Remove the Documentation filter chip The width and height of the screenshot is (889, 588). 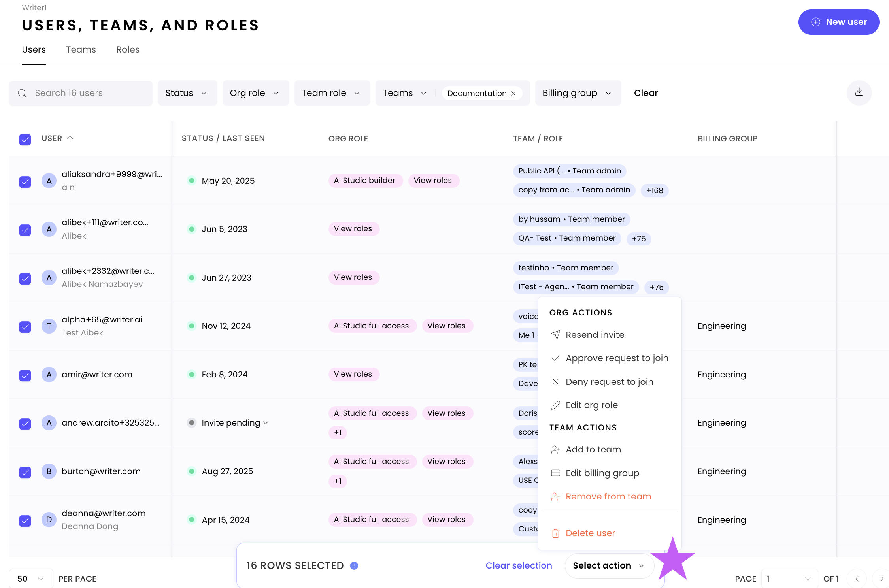coord(513,93)
